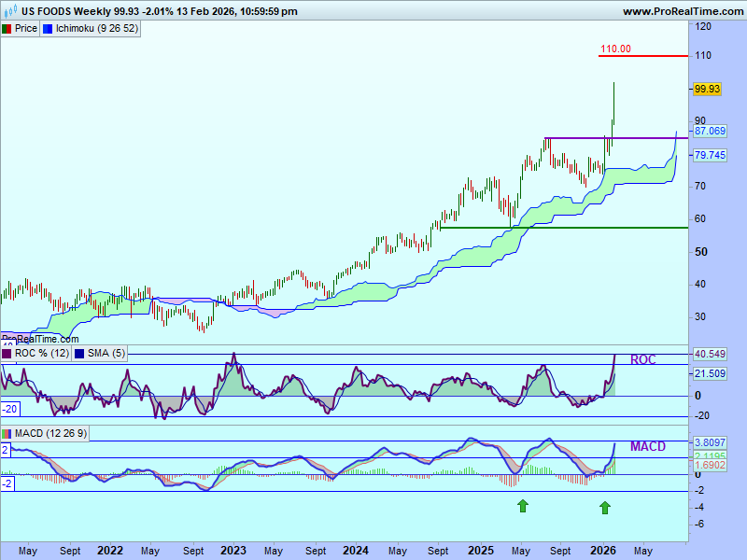This screenshot has height=560, width=747.
Task: Click the MACD legend icon
Action: tap(7, 434)
